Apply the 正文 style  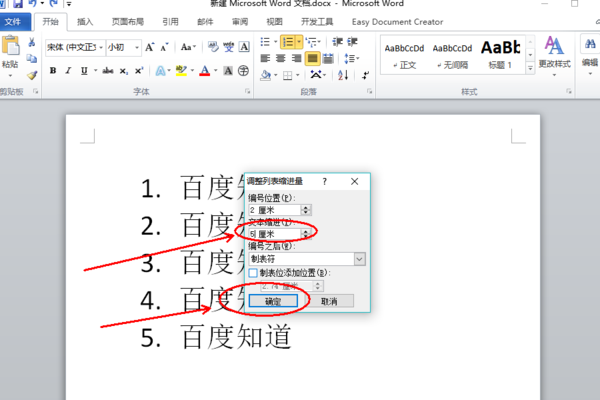tap(404, 56)
